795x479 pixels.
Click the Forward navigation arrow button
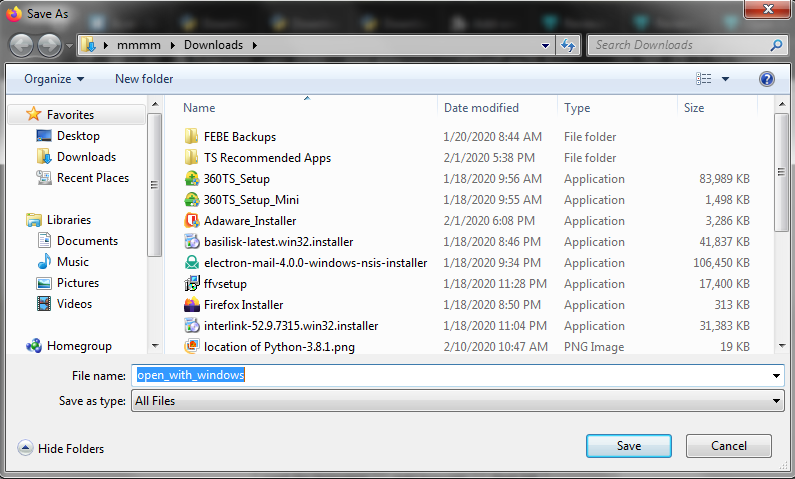(49, 46)
